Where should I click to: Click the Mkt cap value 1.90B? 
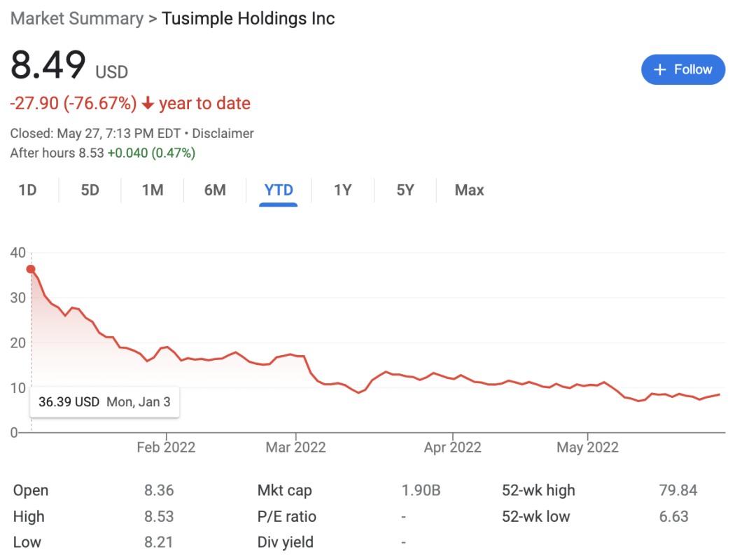tap(421, 490)
